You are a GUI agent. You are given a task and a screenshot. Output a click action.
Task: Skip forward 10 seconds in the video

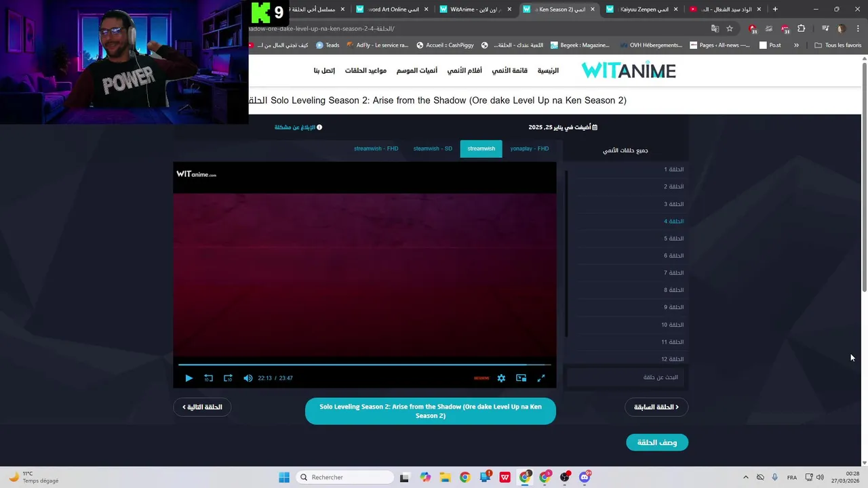click(x=228, y=378)
